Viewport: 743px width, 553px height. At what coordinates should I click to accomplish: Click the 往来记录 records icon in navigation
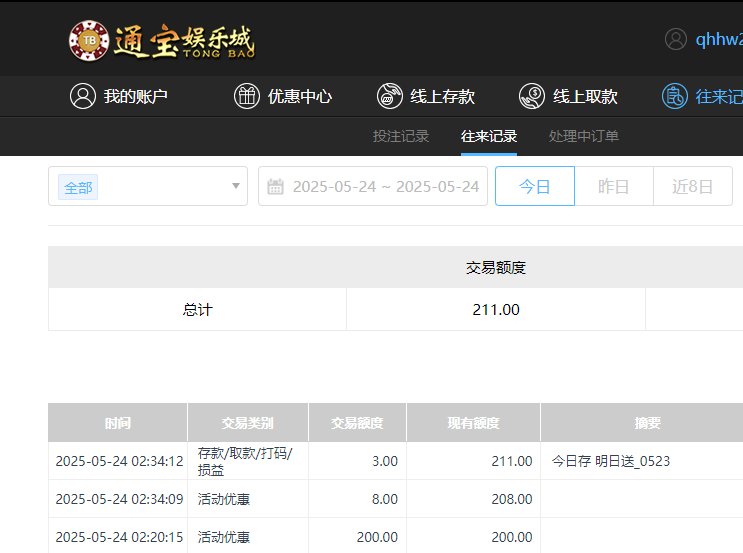pyautogui.click(x=675, y=96)
